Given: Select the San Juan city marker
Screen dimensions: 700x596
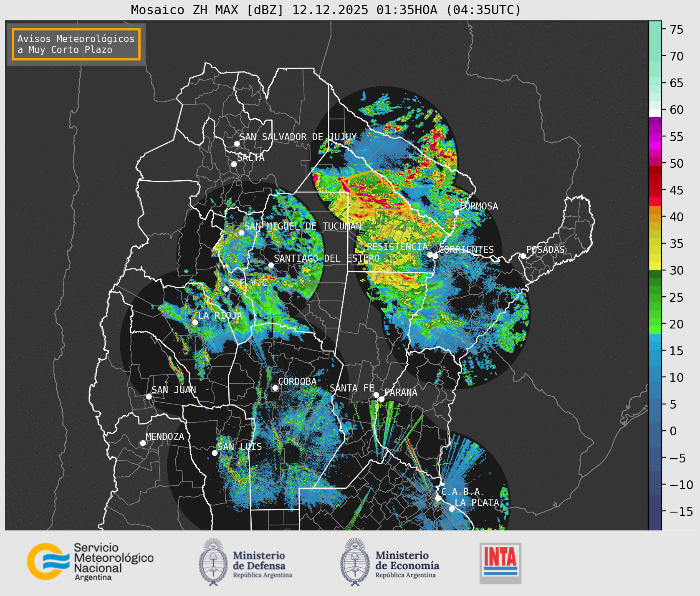Looking at the screenshot, I should [x=149, y=396].
